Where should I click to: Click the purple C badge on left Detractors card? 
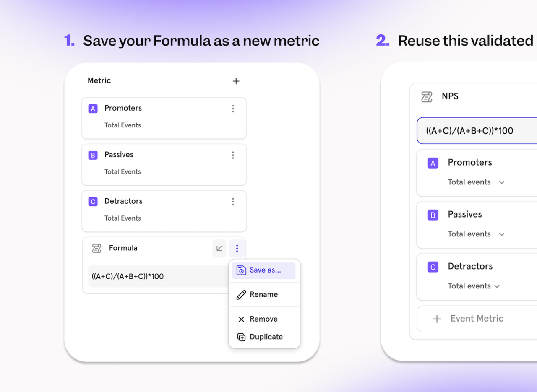[93, 202]
